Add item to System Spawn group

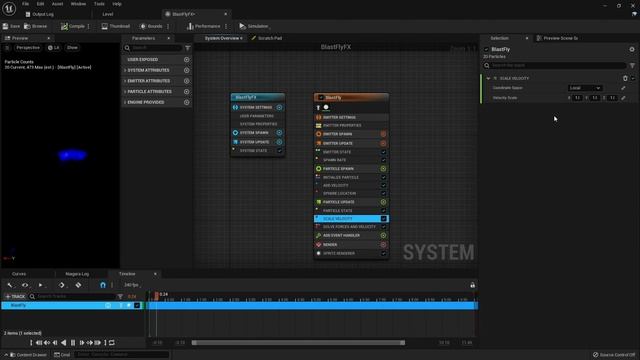[279, 133]
